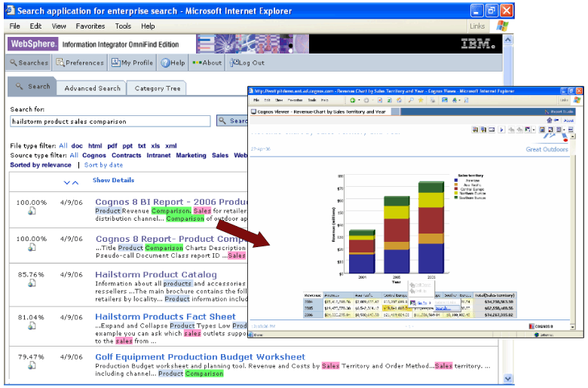This screenshot has height=388, width=588.
Task: Click the cognos 8 logo at report bottom
Action: 541,326
